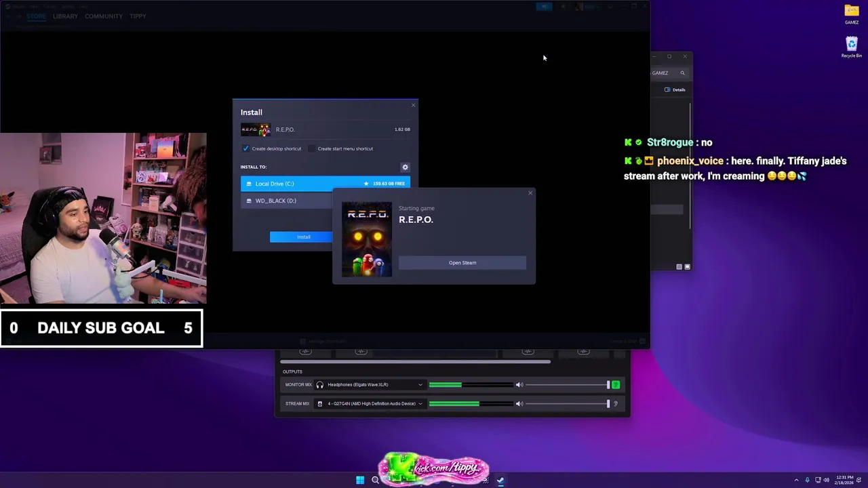Adjust the Stream Mix volume slider
The height and width of the screenshot is (488, 868).
(x=568, y=404)
